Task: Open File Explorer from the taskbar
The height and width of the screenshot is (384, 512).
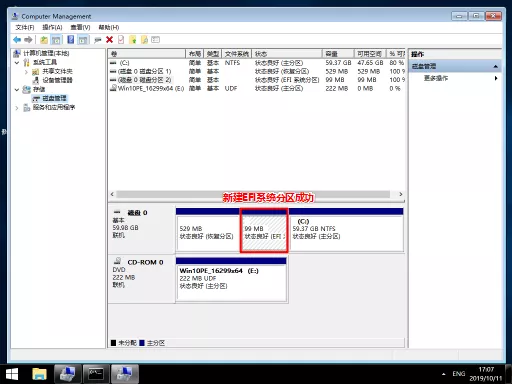Action: point(39,374)
